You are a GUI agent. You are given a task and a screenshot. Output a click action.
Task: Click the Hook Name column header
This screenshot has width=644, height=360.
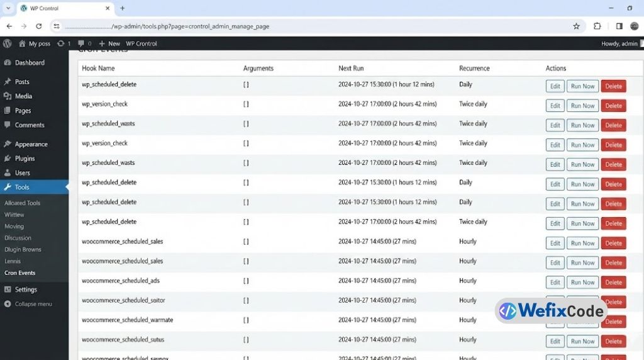tap(98, 68)
